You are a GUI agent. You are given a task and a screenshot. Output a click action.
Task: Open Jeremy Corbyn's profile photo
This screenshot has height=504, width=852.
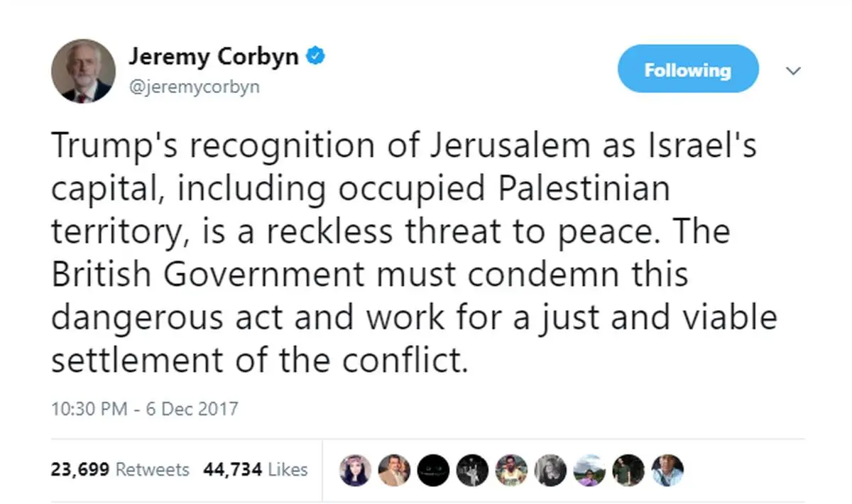[x=83, y=71]
